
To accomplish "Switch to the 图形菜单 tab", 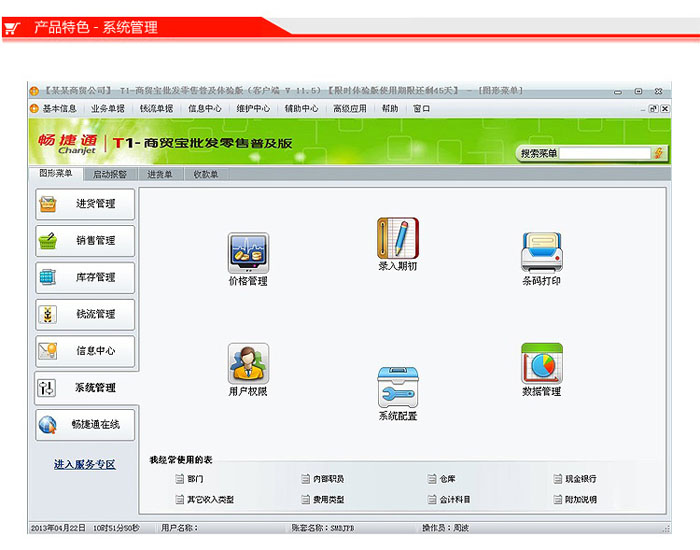I will (55, 173).
